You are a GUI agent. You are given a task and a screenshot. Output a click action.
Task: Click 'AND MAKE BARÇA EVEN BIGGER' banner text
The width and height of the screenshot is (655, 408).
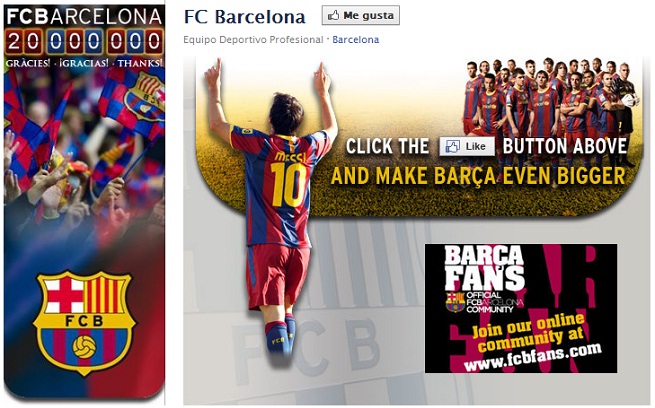coord(478,176)
